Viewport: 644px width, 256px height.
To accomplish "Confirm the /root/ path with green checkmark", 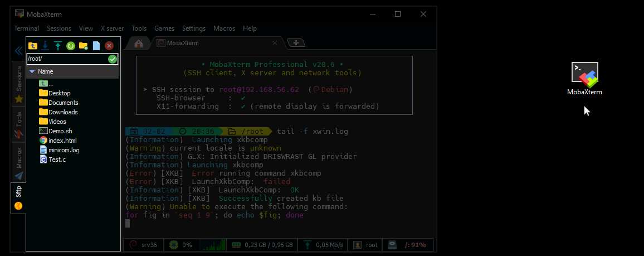I will point(113,59).
